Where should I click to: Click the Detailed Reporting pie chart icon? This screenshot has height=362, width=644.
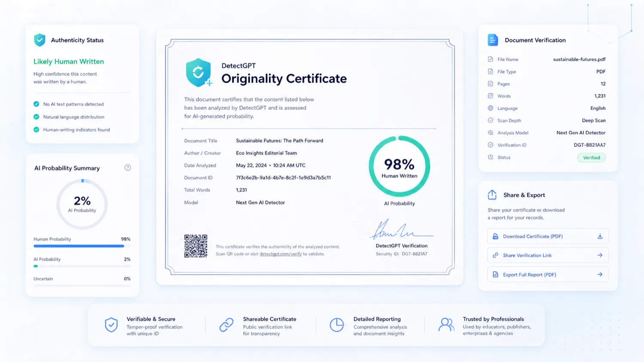click(337, 325)
